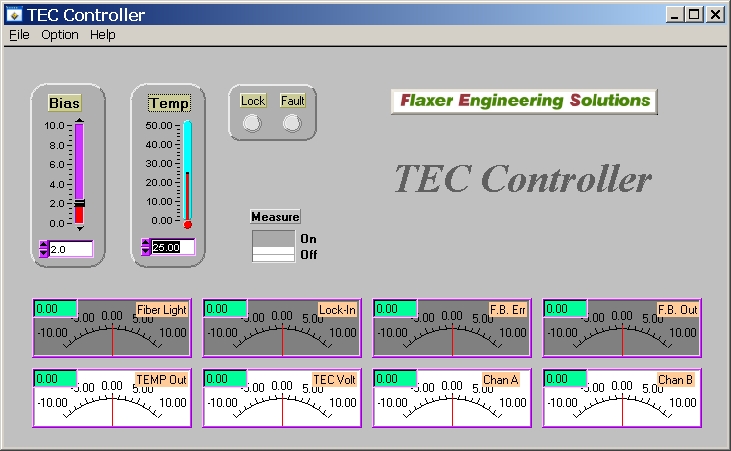The width and height of the screenshot is (731, 451).
Task: Click the Bias slider handle
Action: [79, 203]
